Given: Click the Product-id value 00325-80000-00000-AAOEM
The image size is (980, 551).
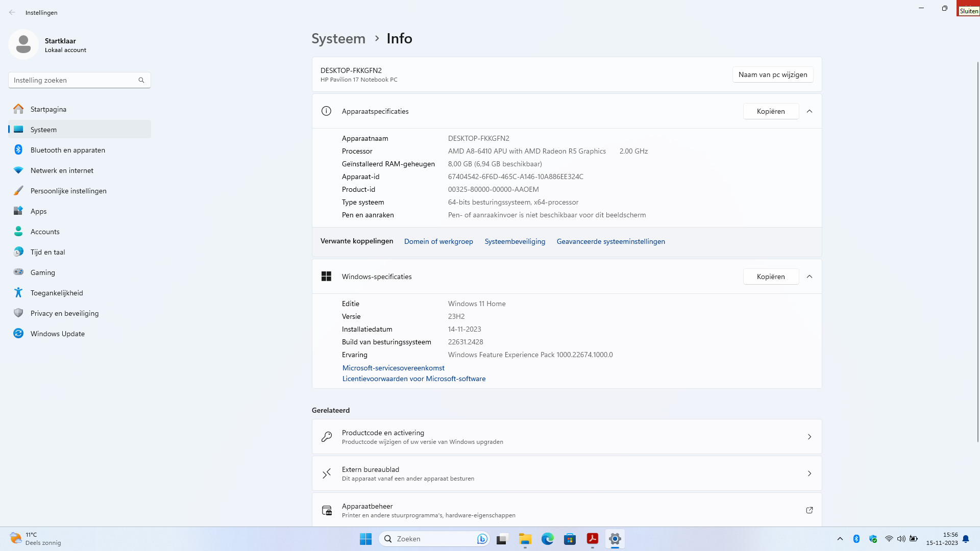Looking at the screenshot, I should click(494, 189).
